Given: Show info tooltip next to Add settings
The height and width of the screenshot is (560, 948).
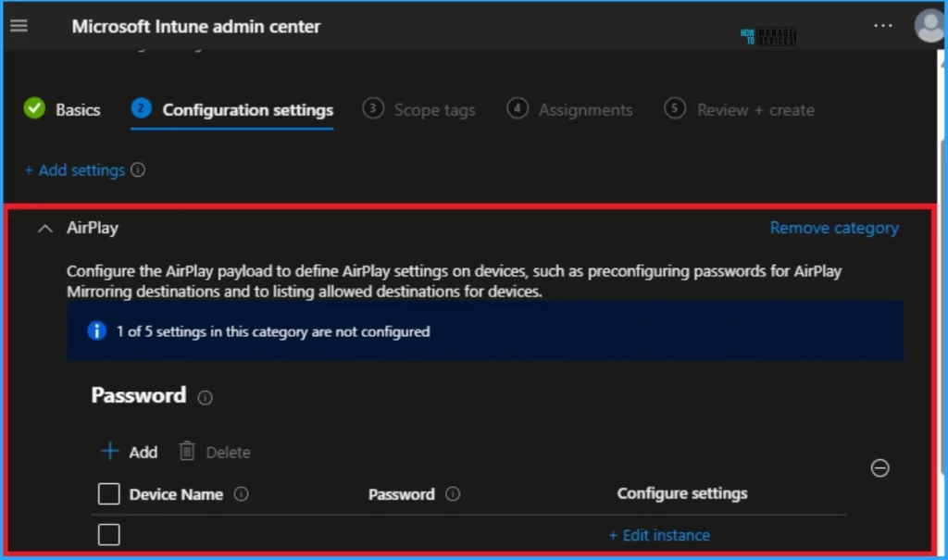Looking at the screenshot, I should pos(138,170).
